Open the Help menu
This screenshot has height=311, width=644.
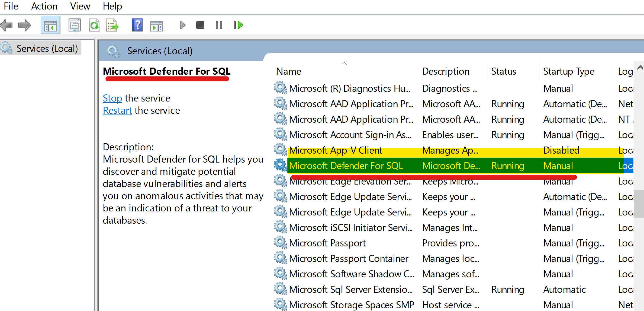(x=112, y=6)
